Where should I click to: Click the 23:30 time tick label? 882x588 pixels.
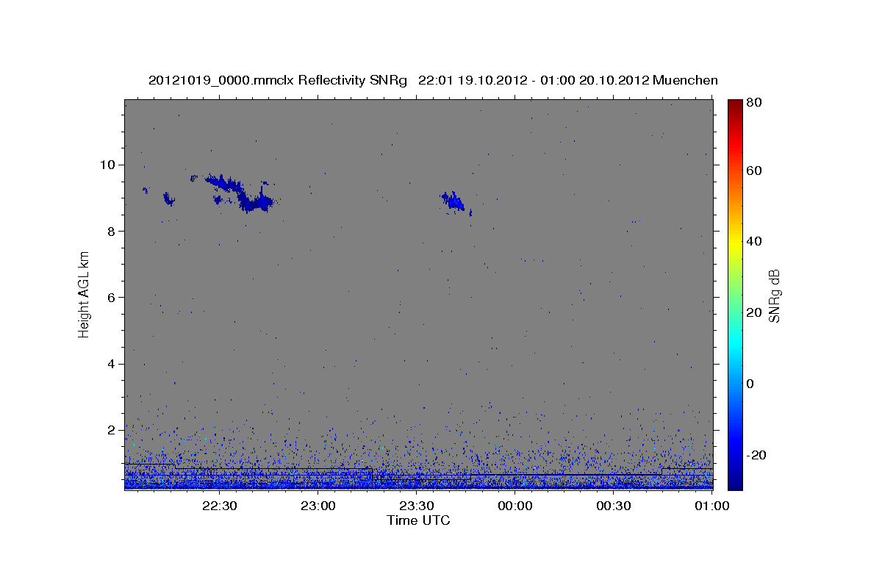click(417, 506)
